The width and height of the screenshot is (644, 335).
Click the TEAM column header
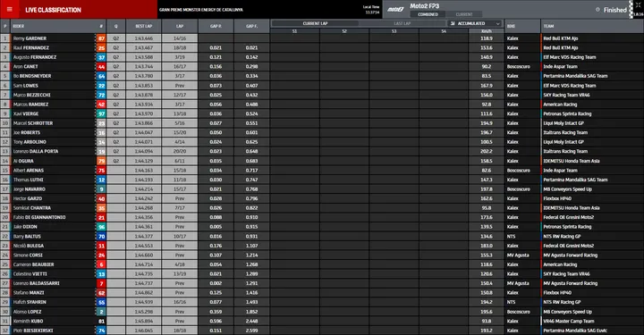pyautogui.click(x=548, y=26)
